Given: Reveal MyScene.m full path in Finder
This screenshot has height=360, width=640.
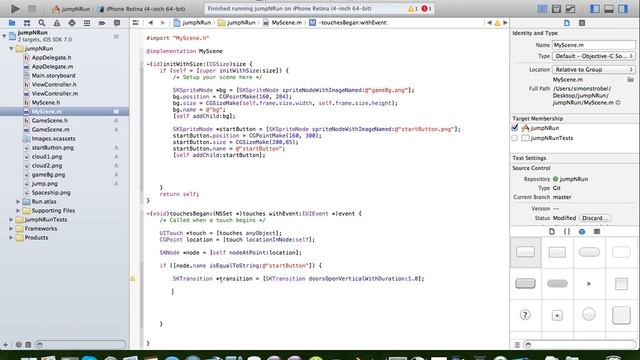Looking at the screenshot, I should click(618, 103).
